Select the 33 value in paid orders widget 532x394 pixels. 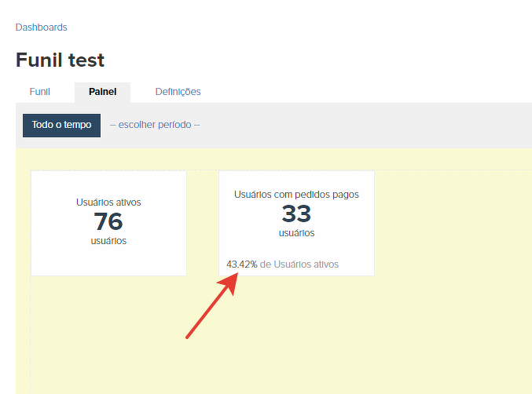(x=296, y=213)
